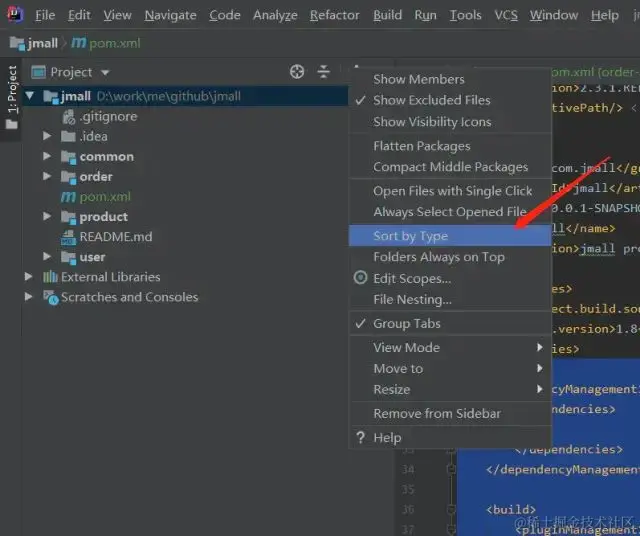640x536 pixels.
Task: Open the Resize submenu
Action: tap(450, 389)
